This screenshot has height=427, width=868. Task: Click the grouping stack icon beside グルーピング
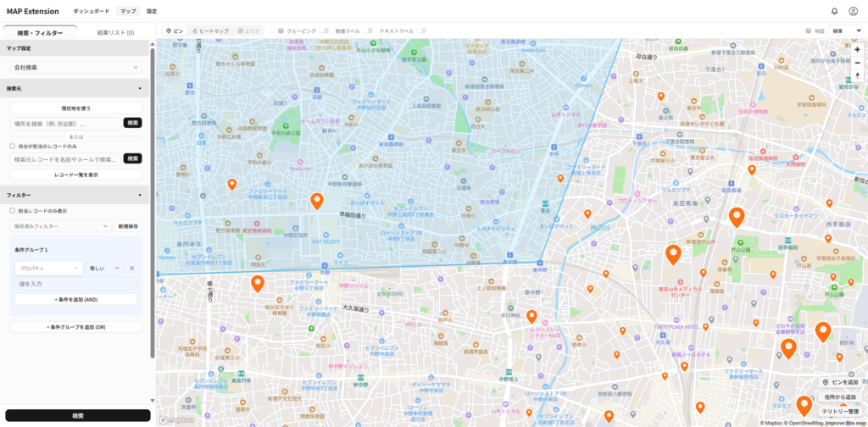(281, 31)
